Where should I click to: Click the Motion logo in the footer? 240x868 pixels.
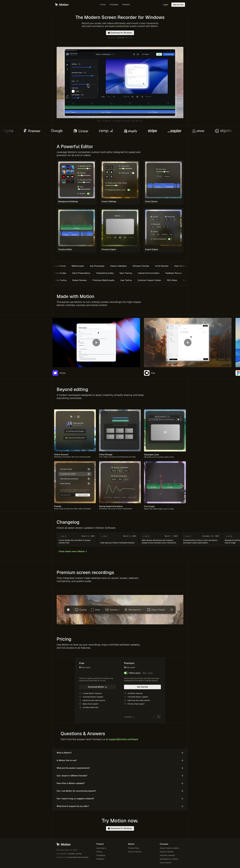pos(64,844)
